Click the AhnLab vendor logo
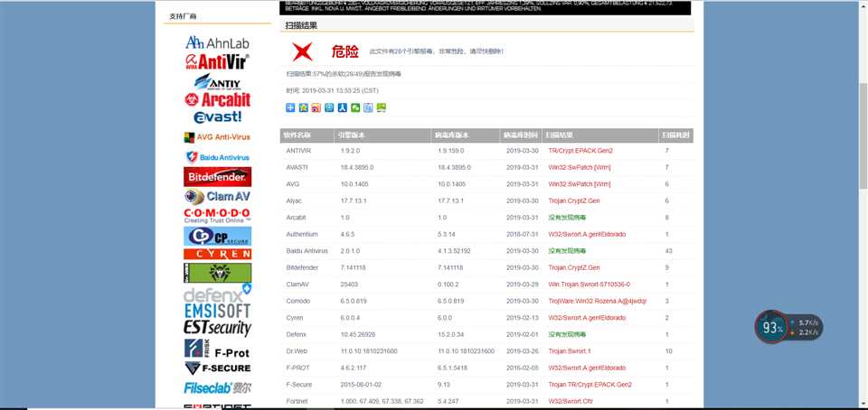This screenshot has width=868, height=410. 218,42
